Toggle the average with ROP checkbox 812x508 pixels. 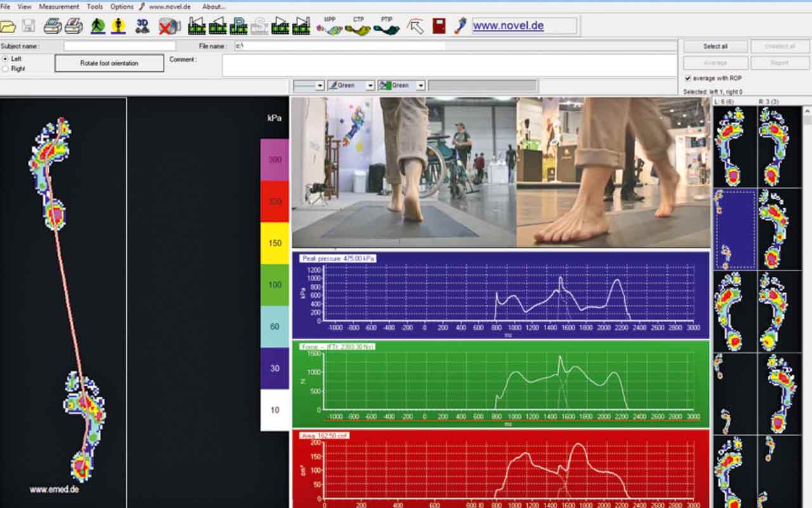pyautogui.click(x=688, y=78)
